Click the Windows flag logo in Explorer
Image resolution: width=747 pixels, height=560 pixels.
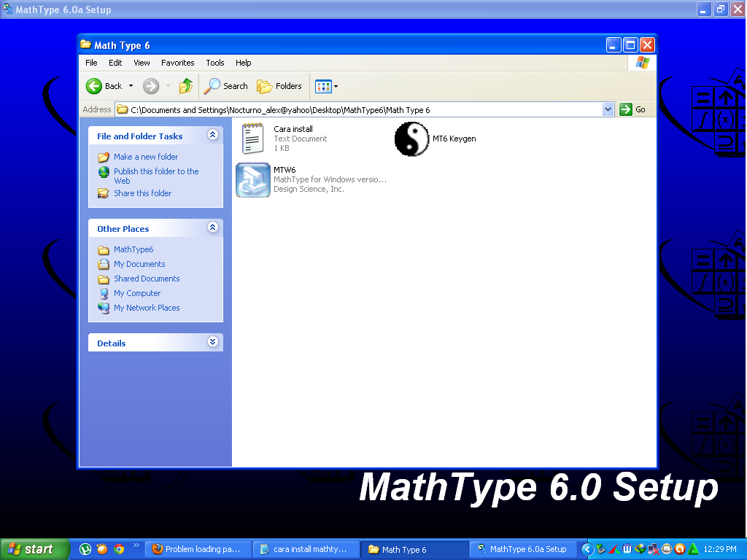pyautogui.click(x=642, y=63)
